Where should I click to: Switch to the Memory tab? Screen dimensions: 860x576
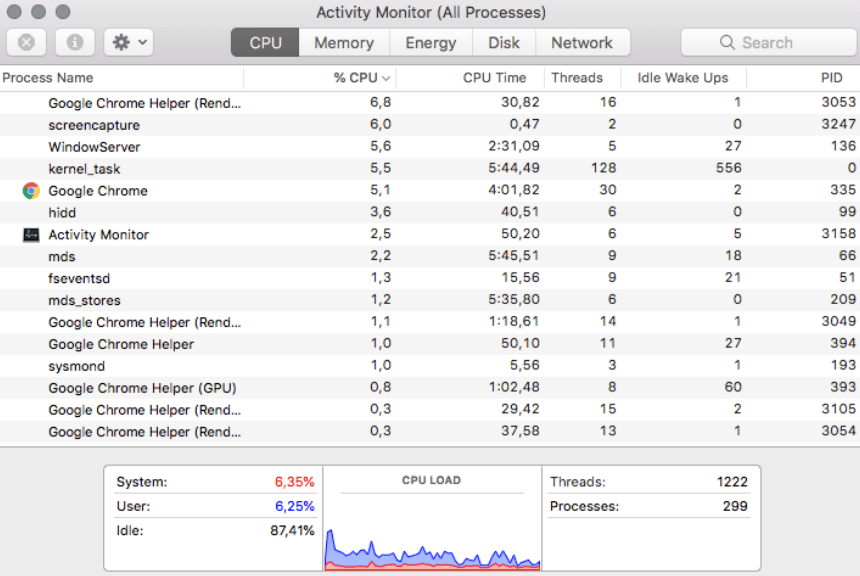click(344, 42)
